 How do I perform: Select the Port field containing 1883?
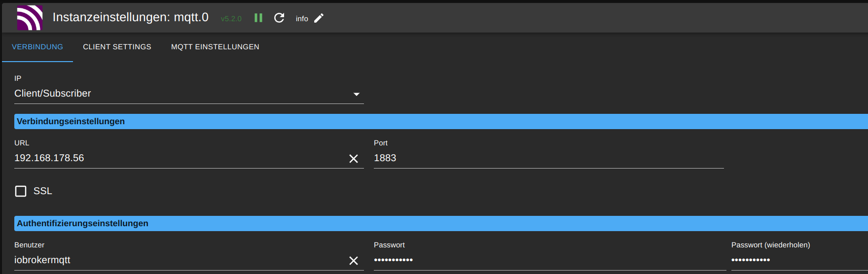548,158
